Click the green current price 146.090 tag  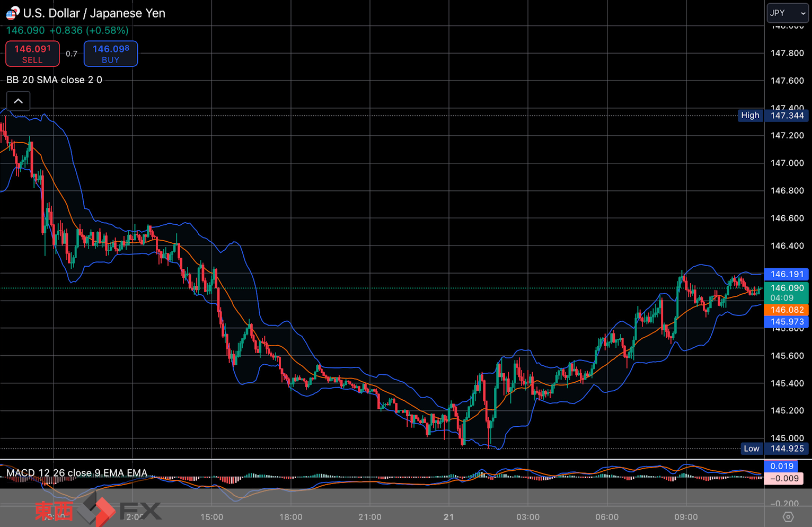(x=786, y=293)
